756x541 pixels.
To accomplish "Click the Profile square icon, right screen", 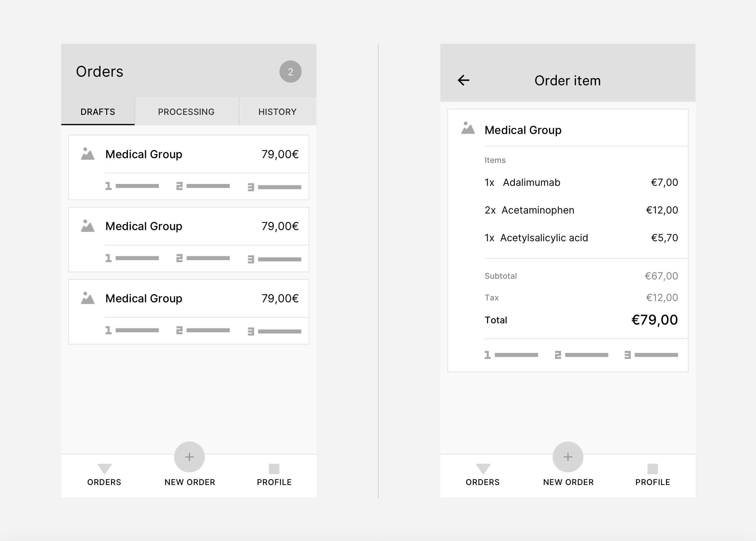I will point(652,469).
